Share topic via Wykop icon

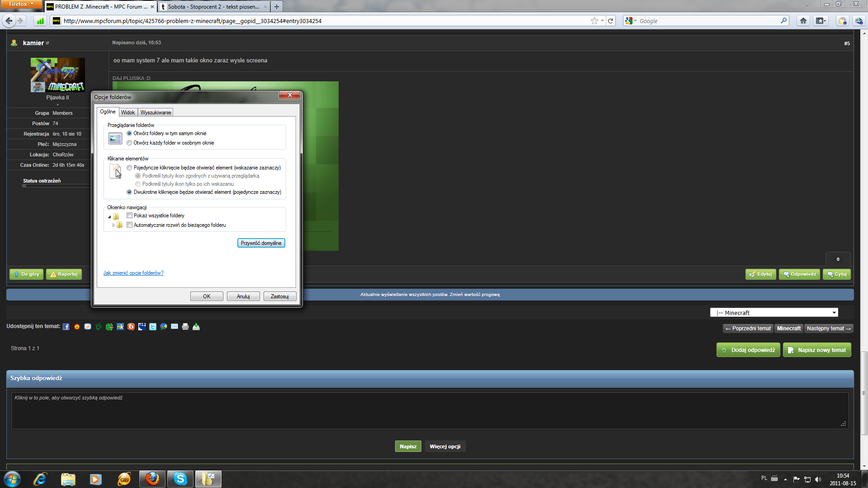pyautogui.click(x=88, y=327)
